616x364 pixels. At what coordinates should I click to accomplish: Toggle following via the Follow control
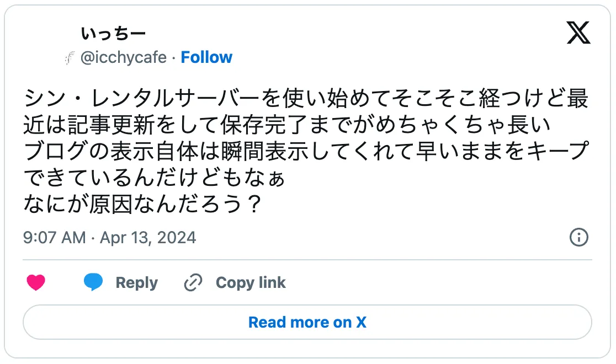206,57
